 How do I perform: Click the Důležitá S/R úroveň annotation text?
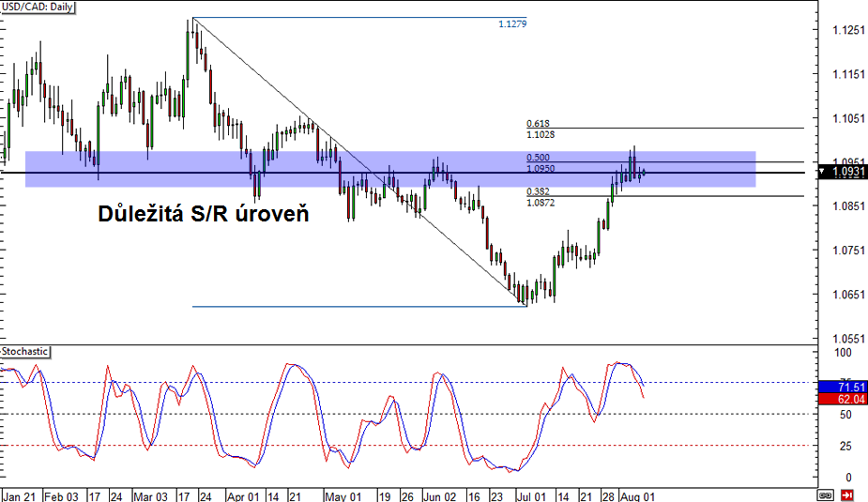[204, 214]
